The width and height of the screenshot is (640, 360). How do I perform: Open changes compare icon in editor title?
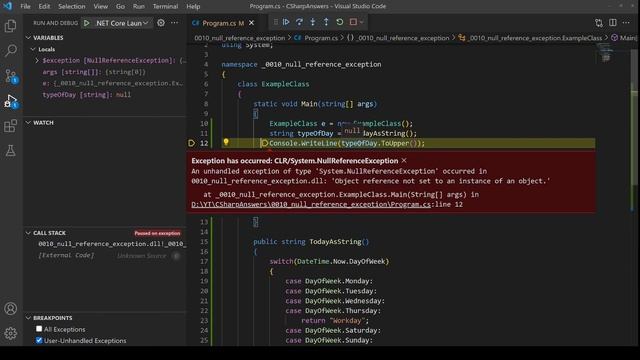tap(599, 23)
